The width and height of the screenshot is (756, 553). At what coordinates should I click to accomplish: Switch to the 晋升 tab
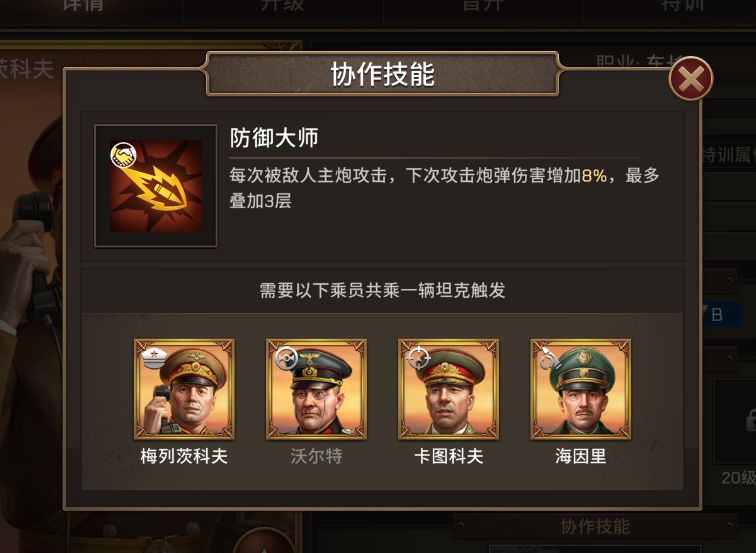coord(483,6)
